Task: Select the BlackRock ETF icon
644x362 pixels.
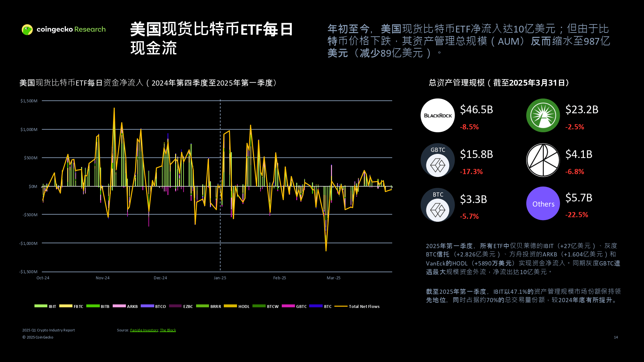Action: (437, 115)
